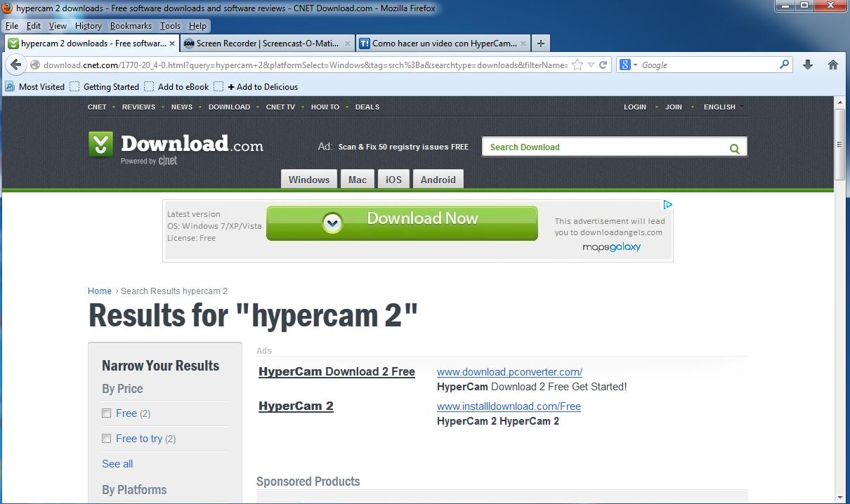Bookmark this page with the star icon
Viewport: 850px width, 504px height.
point(576,65)
